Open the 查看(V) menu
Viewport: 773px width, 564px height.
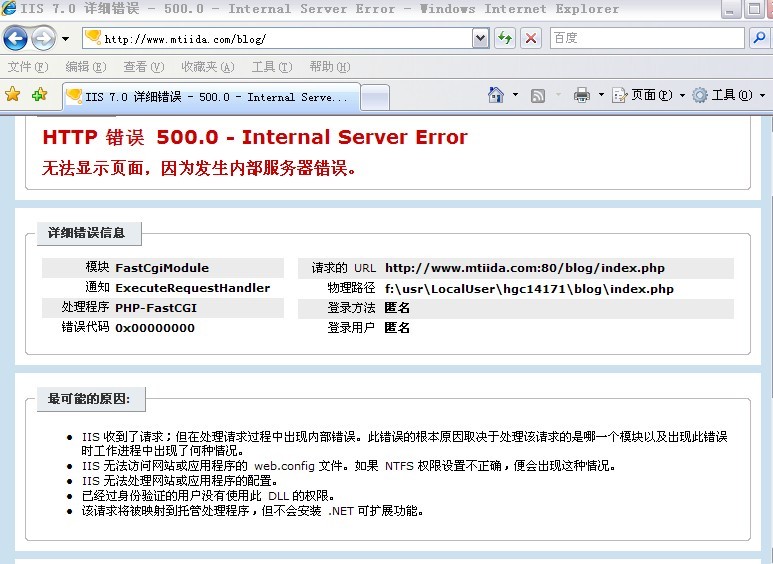pos(143,67)
